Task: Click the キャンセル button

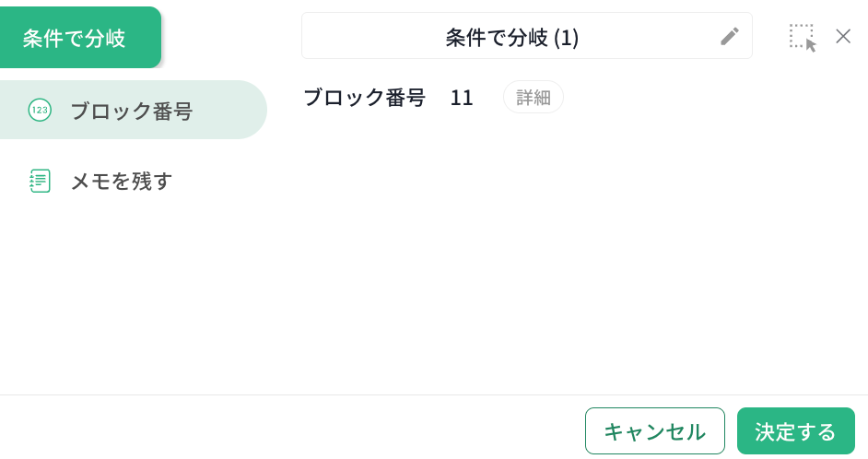Action: tap(655, 430)
